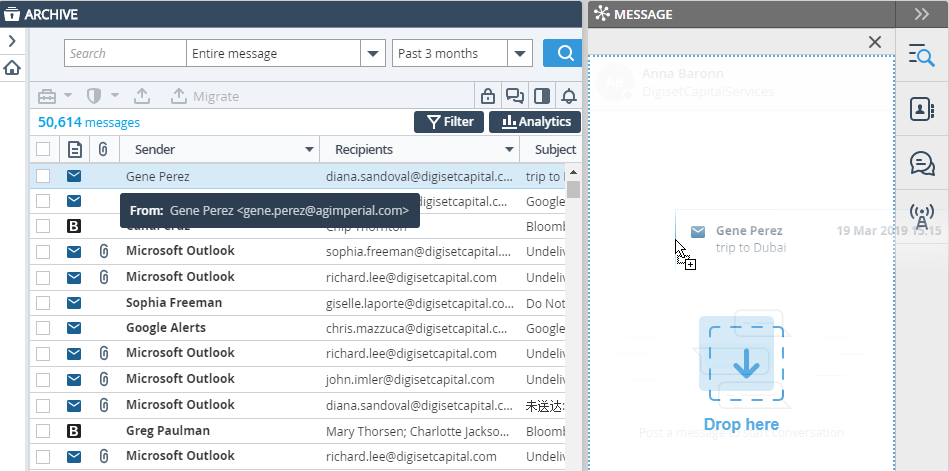Click the conversations chat icon in toolbar
Screen dimensions: 949x471
coord(515,97)
